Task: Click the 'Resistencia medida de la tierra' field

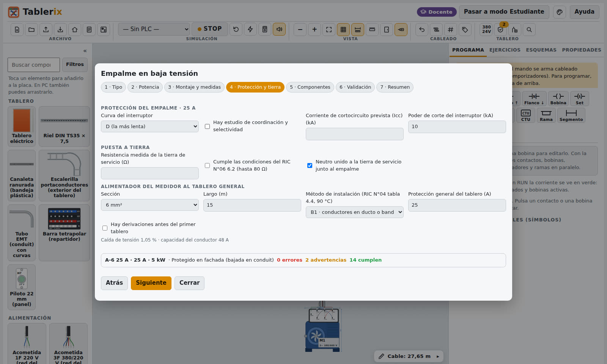Action: point(150,173)
